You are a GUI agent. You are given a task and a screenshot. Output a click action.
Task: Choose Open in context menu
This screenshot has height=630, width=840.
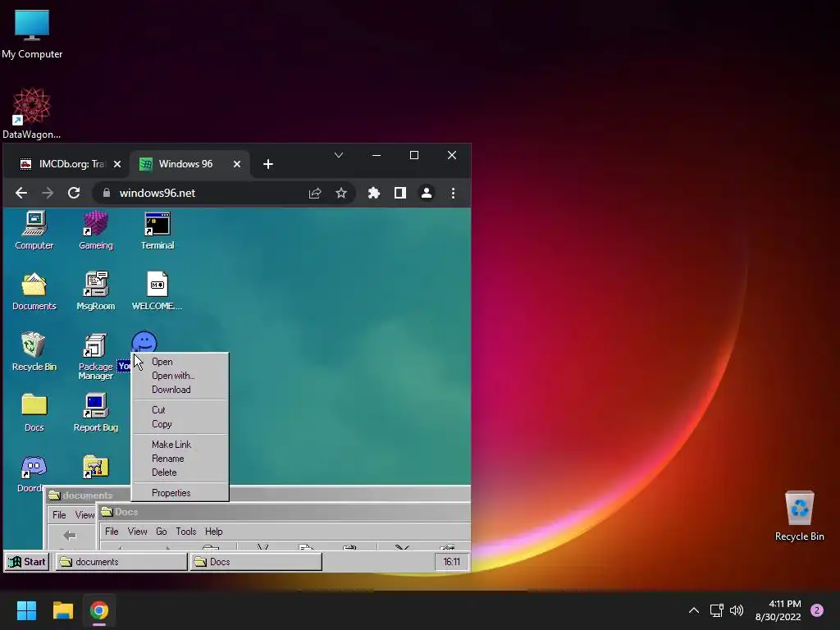click(x=180, y=362)
